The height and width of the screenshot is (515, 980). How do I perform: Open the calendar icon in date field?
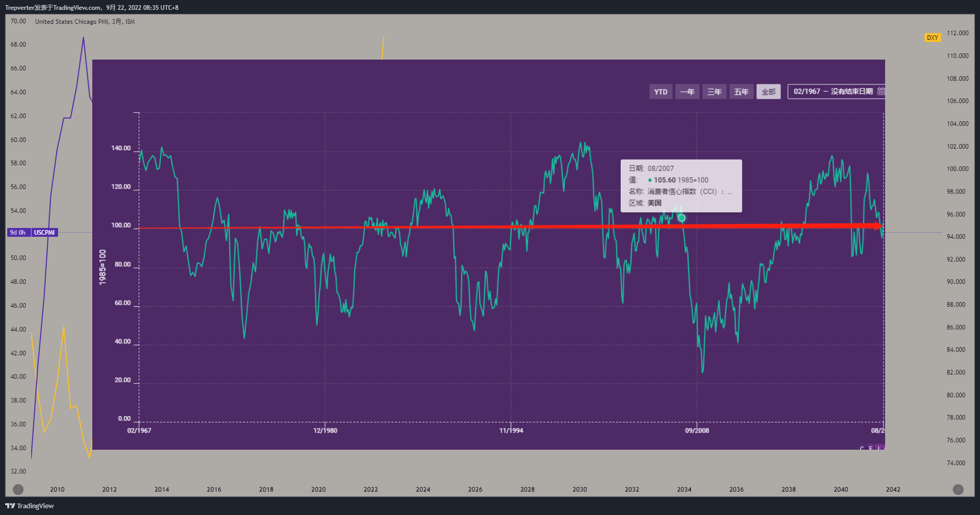880,91
